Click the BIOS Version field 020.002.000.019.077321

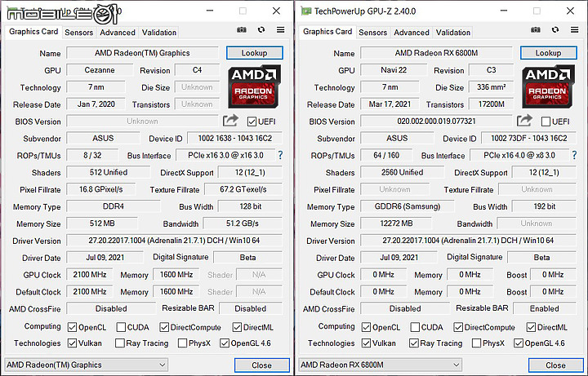click(436, 121)
